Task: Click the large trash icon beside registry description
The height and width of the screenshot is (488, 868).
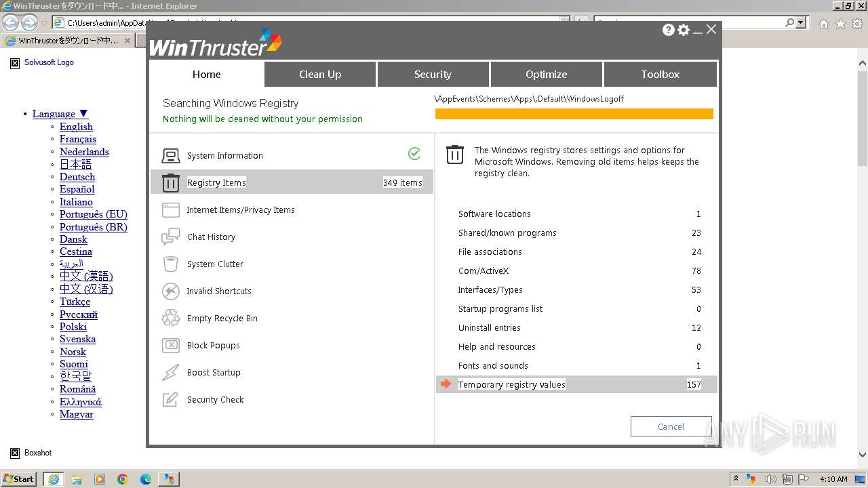Action: pos(455,155)
